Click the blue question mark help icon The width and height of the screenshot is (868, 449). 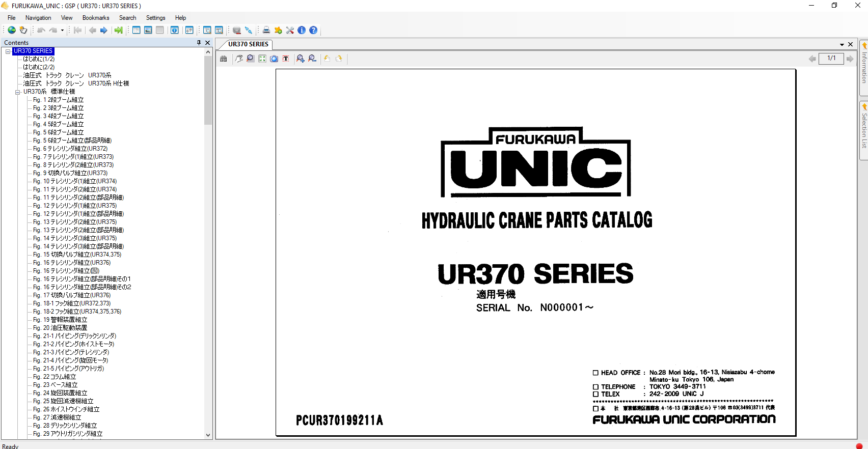click(313, 31)
